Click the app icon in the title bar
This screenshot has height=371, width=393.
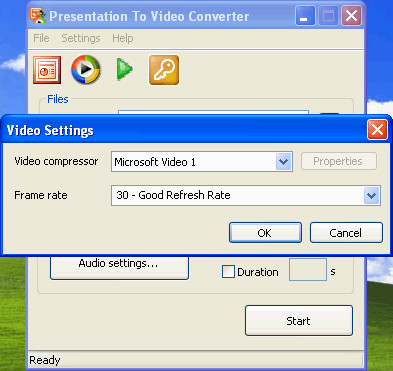pyautogui.click(x=38, y=16)
